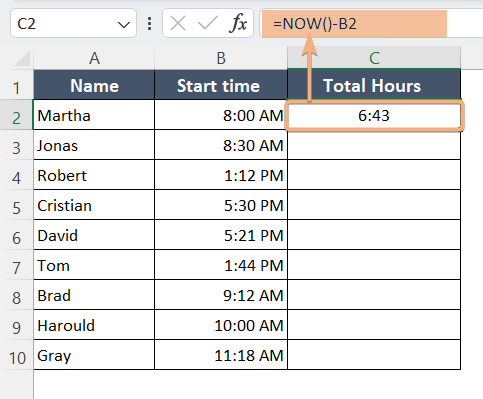The height and width of the screenshot is (399, 483).
Task: Select the 8:00 AM start time cell
Action: [221, 115]
